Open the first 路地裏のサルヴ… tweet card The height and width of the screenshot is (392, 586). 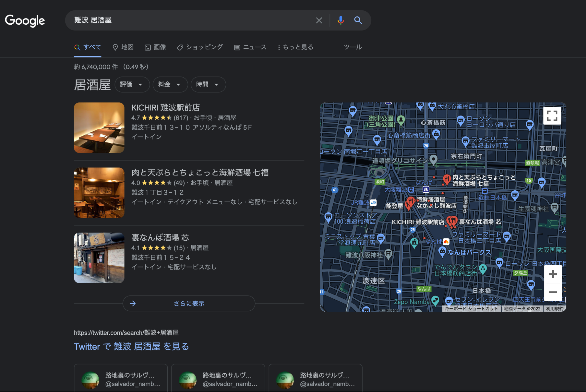pyautogui.click(x=121, y=378)
